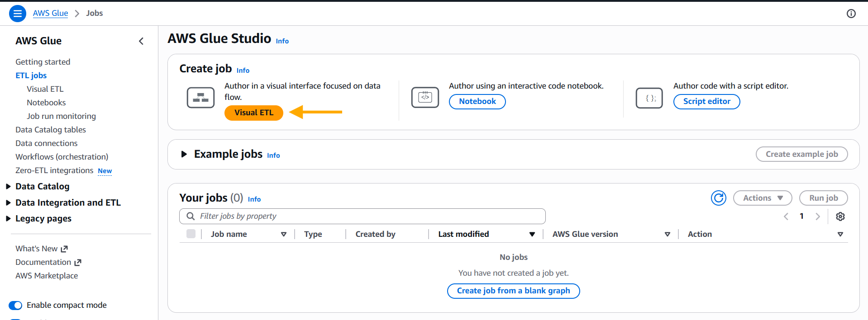Open the Actions dropdown

(763, 198)
